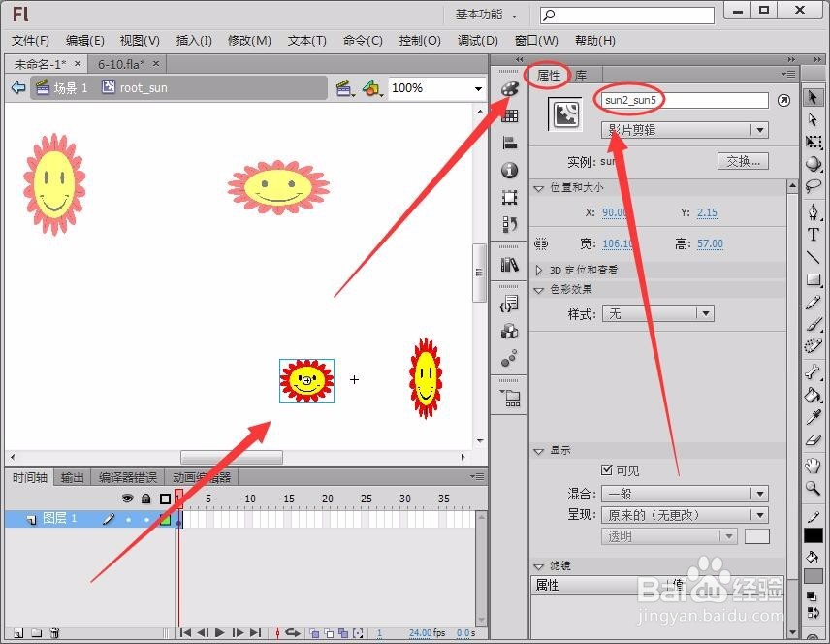The width and height of the screenshot is (830, 644).
Task: Collapse the 位置和大小 section
Action: point(539,188)
